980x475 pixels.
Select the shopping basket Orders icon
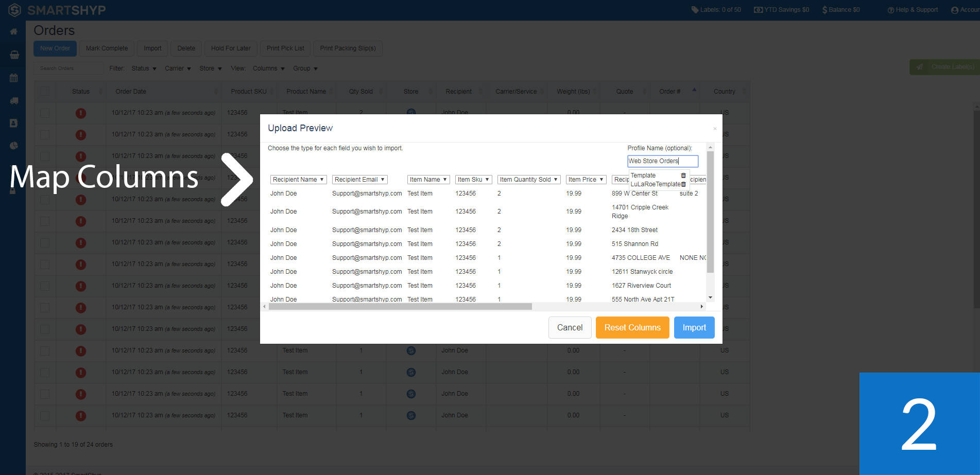coord(13,55)
